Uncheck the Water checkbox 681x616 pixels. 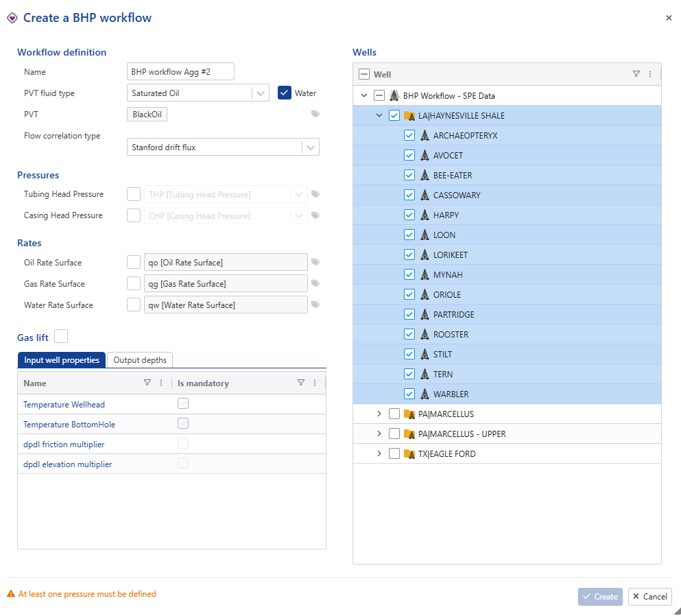tap(285, 93)
